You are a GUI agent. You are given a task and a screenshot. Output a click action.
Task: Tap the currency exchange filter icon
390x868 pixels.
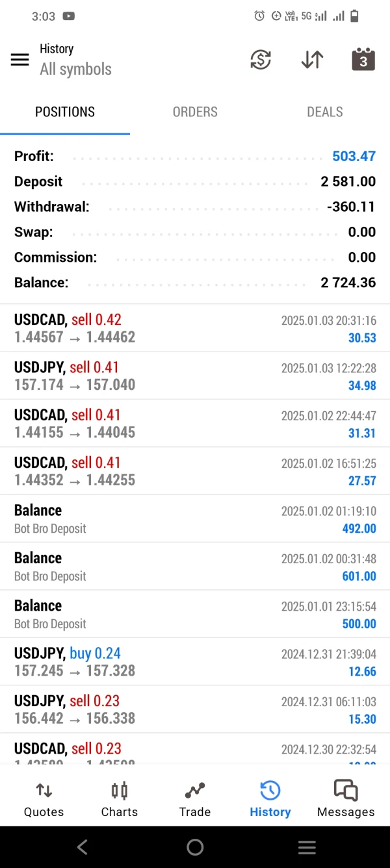point(261,60)
